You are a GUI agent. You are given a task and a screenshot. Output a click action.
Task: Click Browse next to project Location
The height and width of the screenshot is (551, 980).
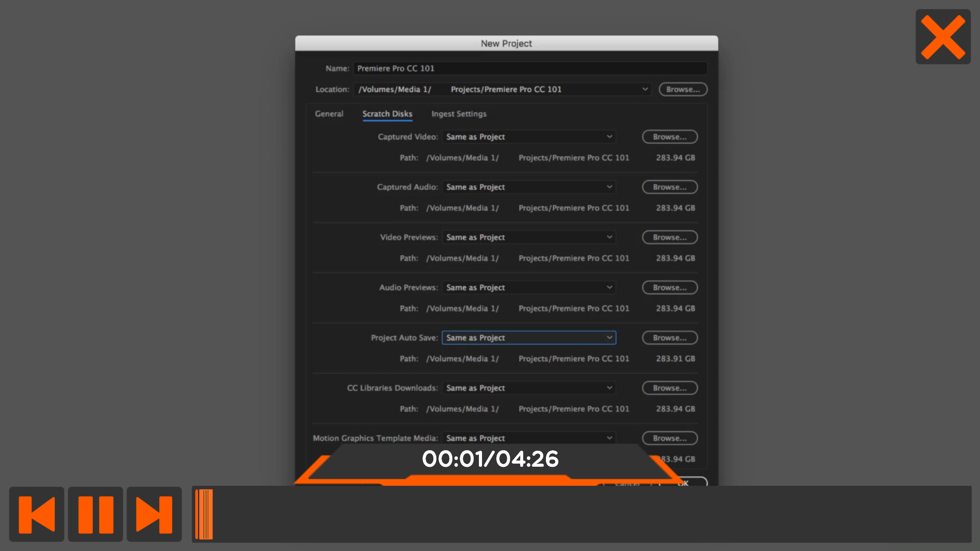pyautogui.click(x=683, y=89)
